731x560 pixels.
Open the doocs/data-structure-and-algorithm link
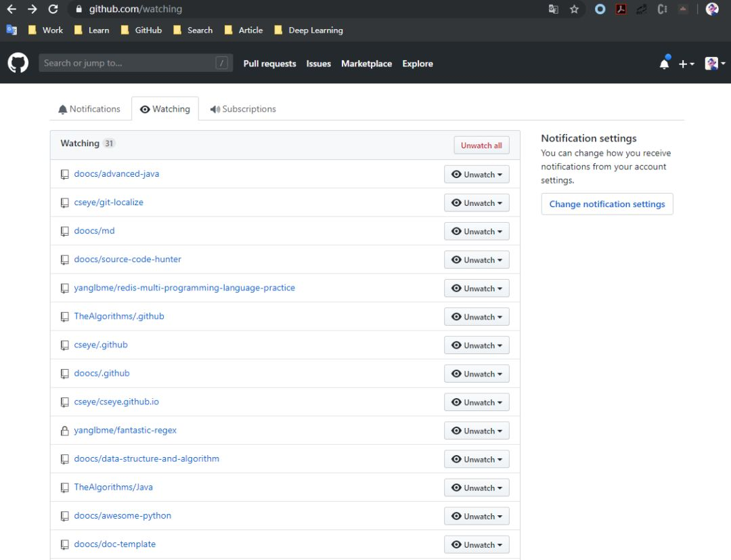(x=146, y=459)
